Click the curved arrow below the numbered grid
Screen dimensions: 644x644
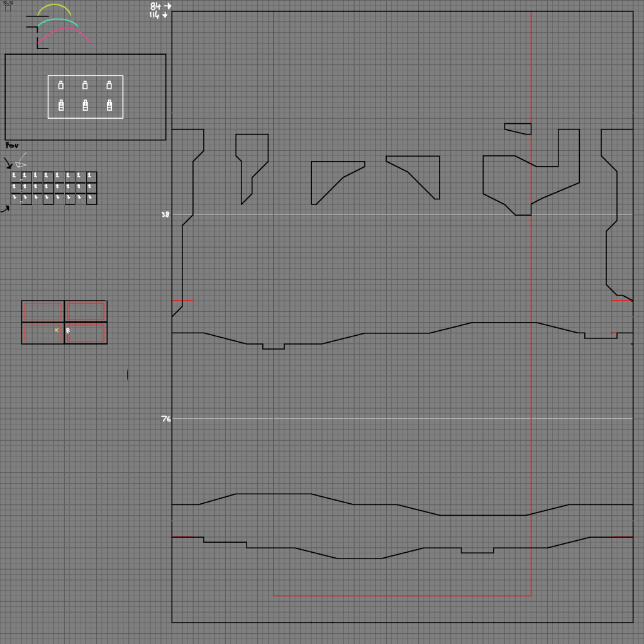click(5, 209)
